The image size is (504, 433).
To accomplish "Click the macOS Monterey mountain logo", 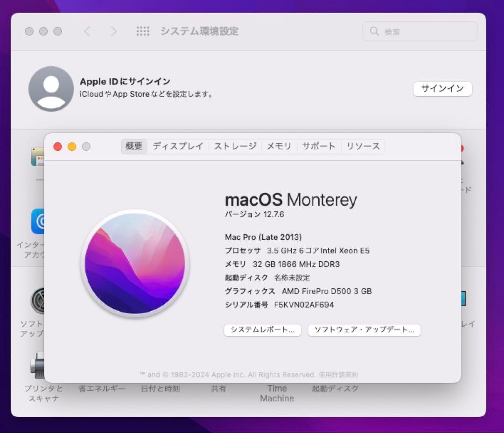I will (134, 264).
